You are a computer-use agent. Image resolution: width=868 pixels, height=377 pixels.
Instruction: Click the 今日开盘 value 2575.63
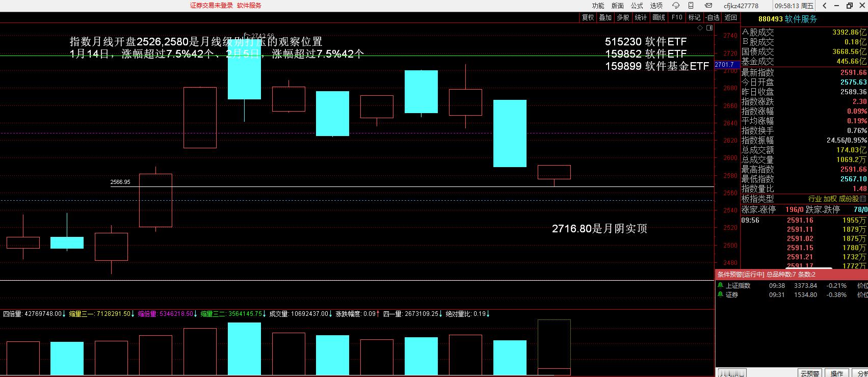(854, 83)
